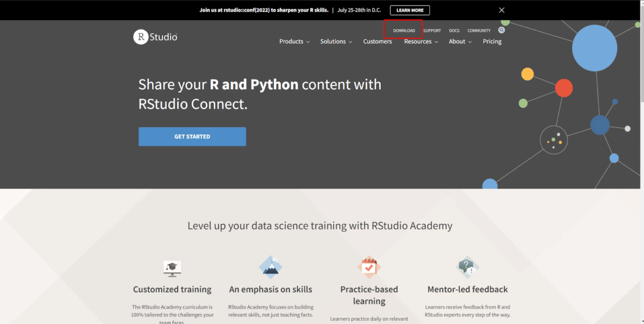Click the red circle node in the network graphic
644x324 pixels.
[x=564, y=87]
